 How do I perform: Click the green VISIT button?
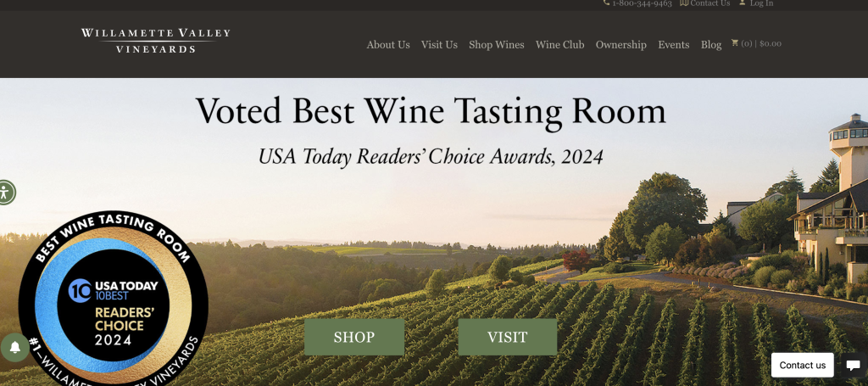point(508,337)
